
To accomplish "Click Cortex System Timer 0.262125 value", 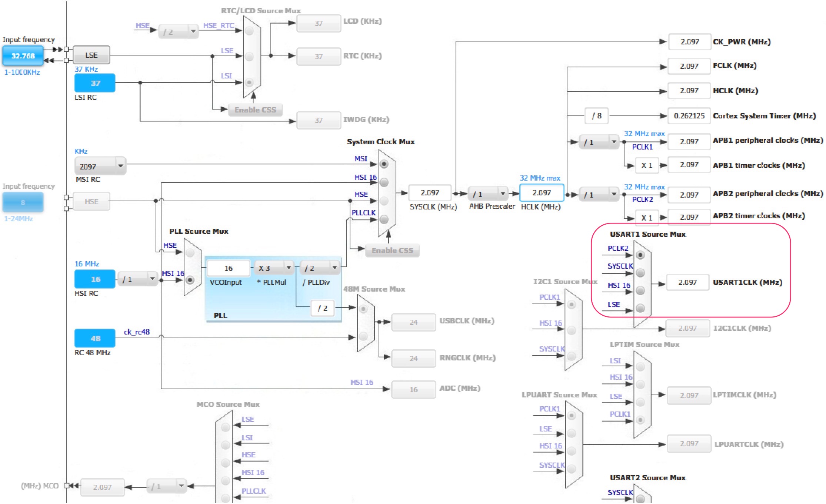I will 689,116.
